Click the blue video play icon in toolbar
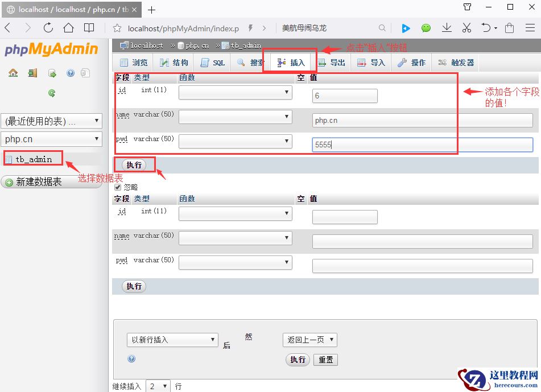 406,28
